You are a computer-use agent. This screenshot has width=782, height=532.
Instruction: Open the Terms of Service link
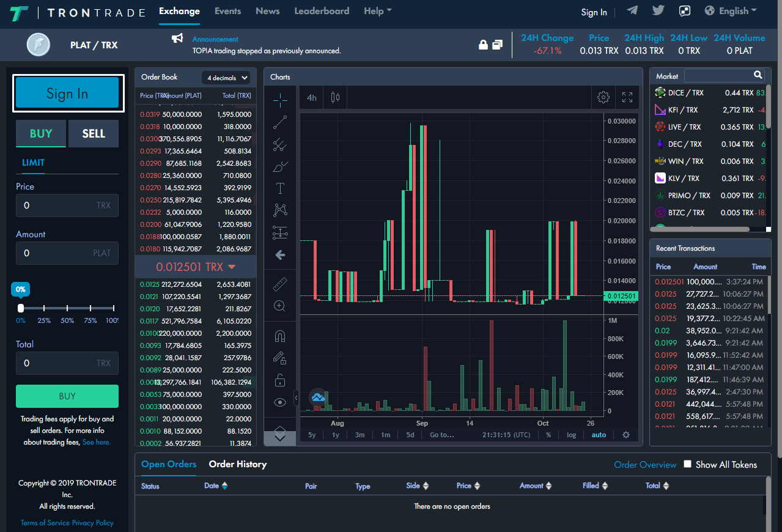[x=45, y=523]
